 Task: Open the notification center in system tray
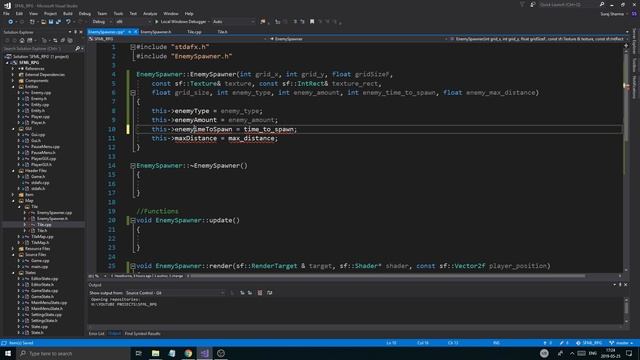629,353
